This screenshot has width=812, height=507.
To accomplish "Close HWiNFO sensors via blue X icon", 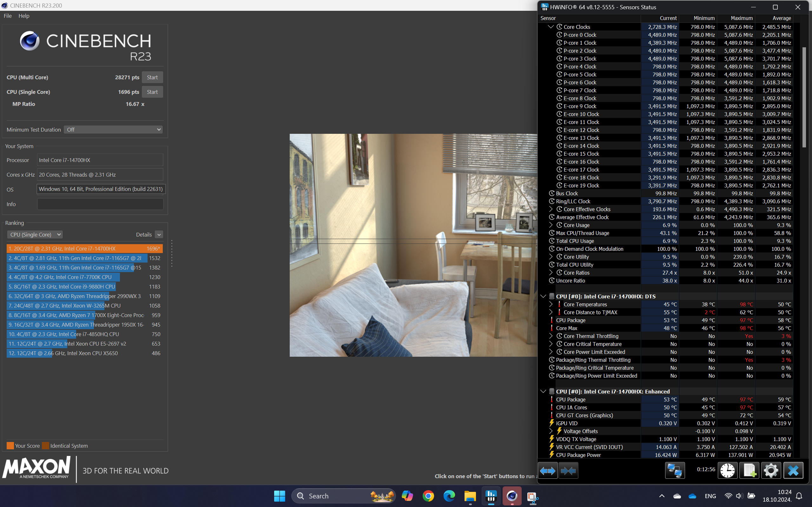I will tap(793, 471).
